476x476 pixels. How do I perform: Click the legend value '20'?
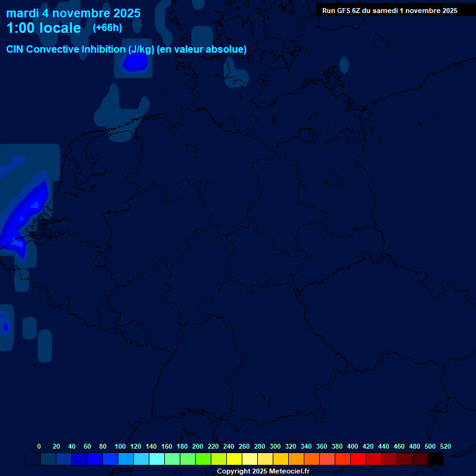[x=56, y=446]
